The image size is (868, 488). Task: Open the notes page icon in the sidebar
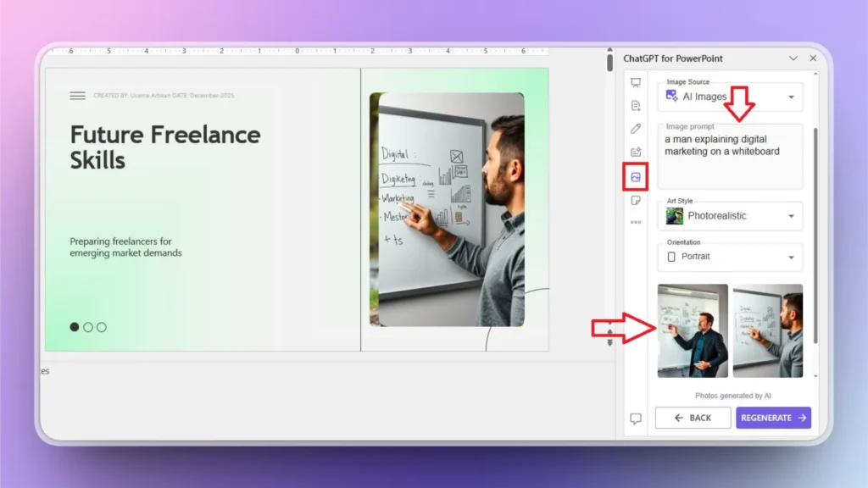(637, 201)
